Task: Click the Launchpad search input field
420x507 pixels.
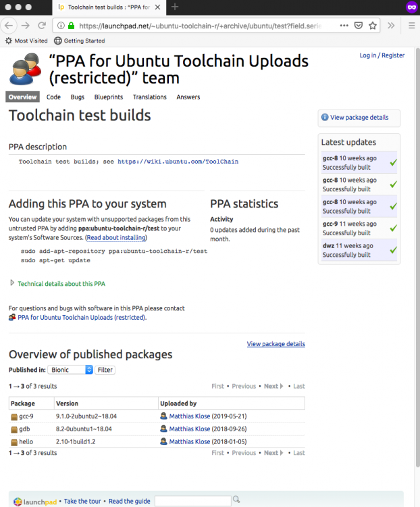Action: (x=193, y=501)
